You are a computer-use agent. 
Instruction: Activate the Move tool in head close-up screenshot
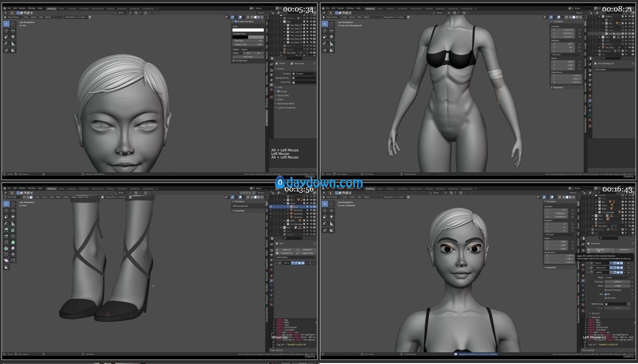tap(6, 30)
